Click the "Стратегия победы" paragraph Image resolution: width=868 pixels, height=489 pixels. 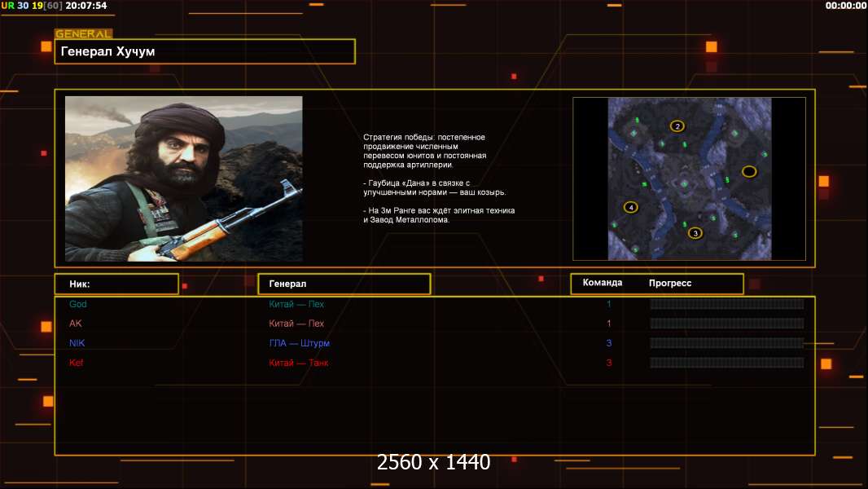coord(424,151)
